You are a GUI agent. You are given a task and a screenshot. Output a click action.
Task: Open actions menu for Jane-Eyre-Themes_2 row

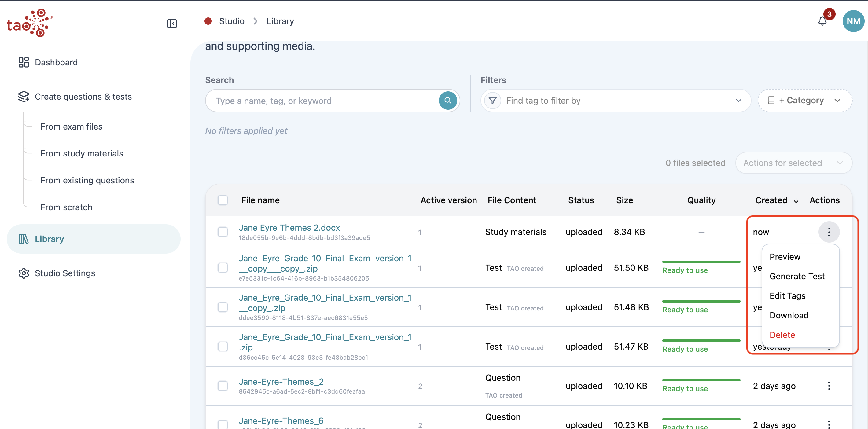click(x=829, y=386)
